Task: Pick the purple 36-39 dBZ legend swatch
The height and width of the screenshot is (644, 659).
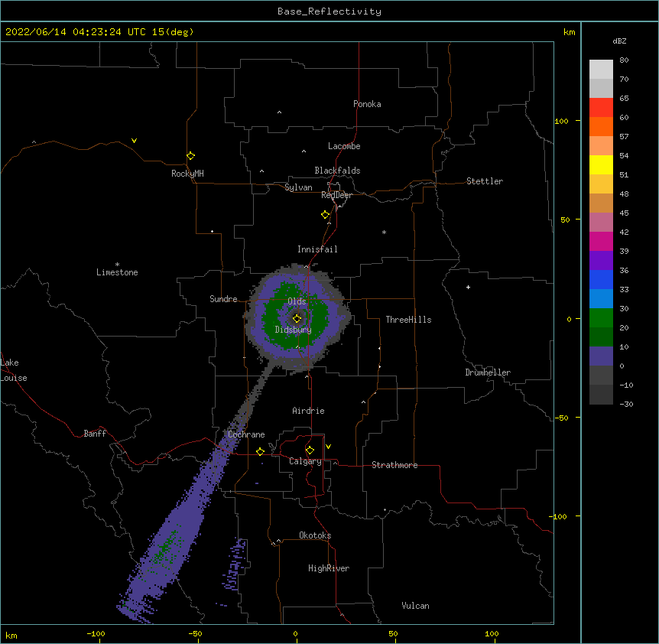Action: click(x=601, y=260)
